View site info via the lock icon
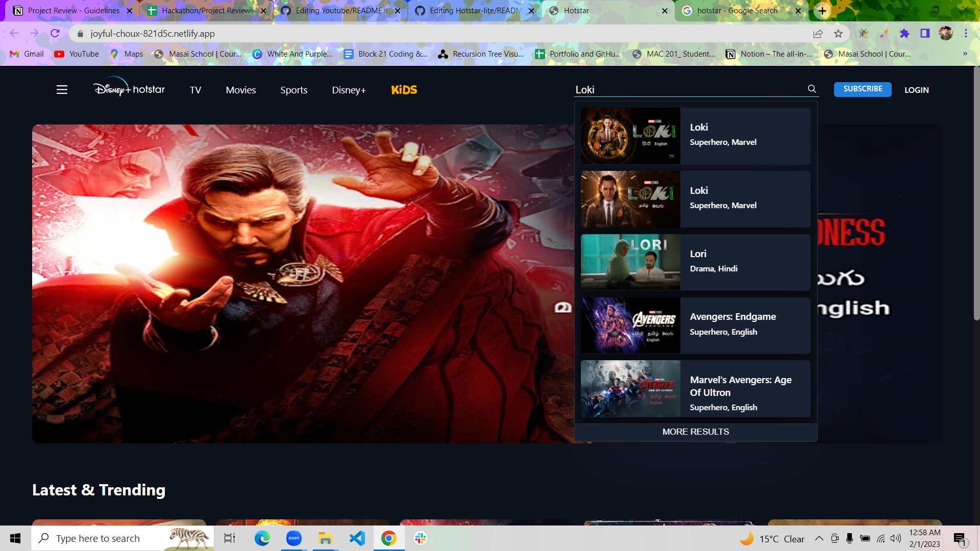The image size is (980, 551). tap(80, 34)
